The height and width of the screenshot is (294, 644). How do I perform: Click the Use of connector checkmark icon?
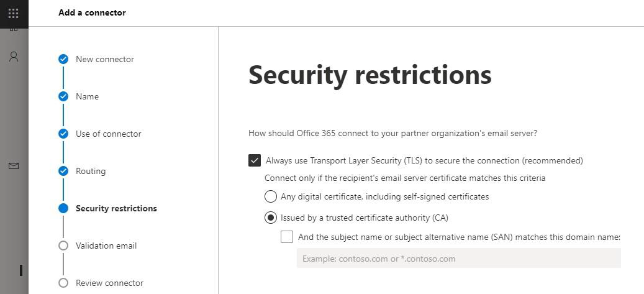(x=63, y=134)
